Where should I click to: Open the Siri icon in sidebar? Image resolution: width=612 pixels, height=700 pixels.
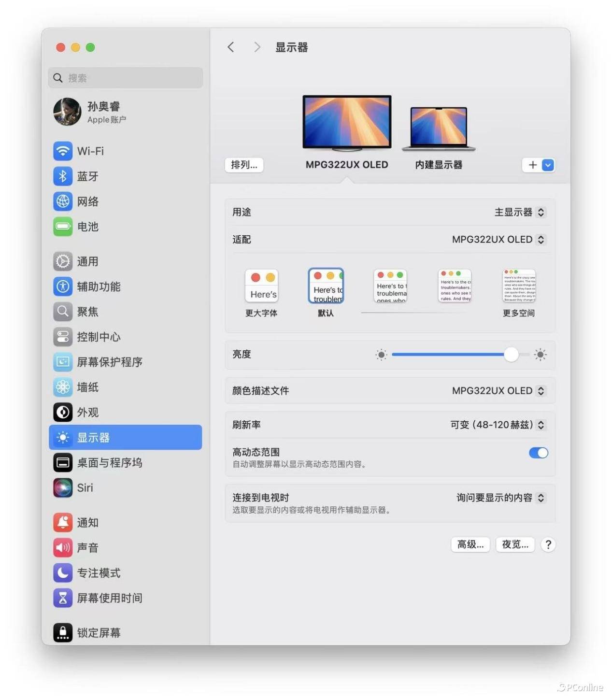pyautogui.click(x=63, y=488)
